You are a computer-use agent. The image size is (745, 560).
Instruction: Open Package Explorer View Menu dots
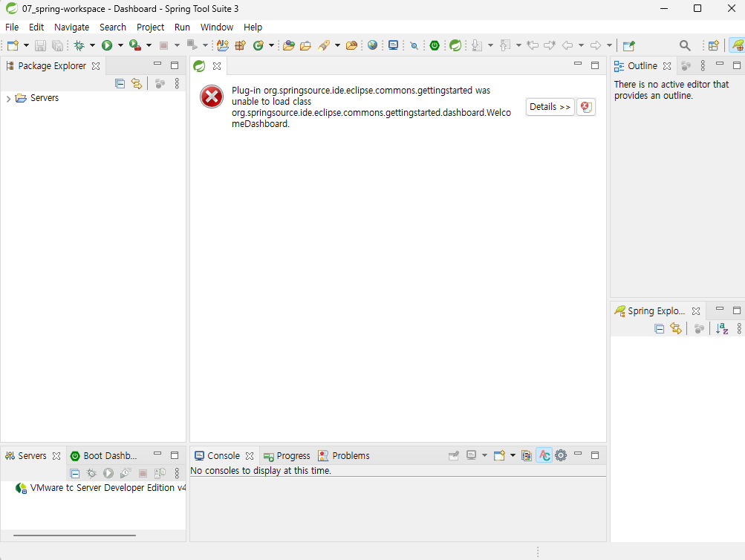pyautogui.click(x=177, y=84)
